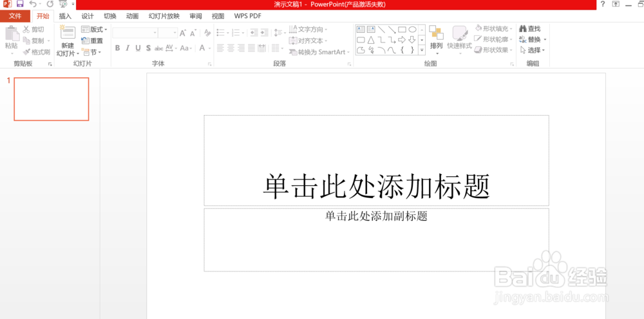Open the font size combo box

(168, 33)
